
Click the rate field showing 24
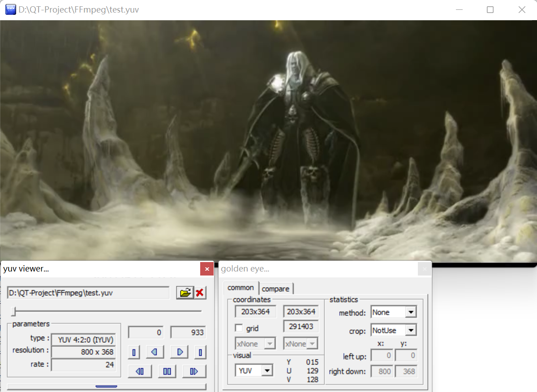(84, 365)
